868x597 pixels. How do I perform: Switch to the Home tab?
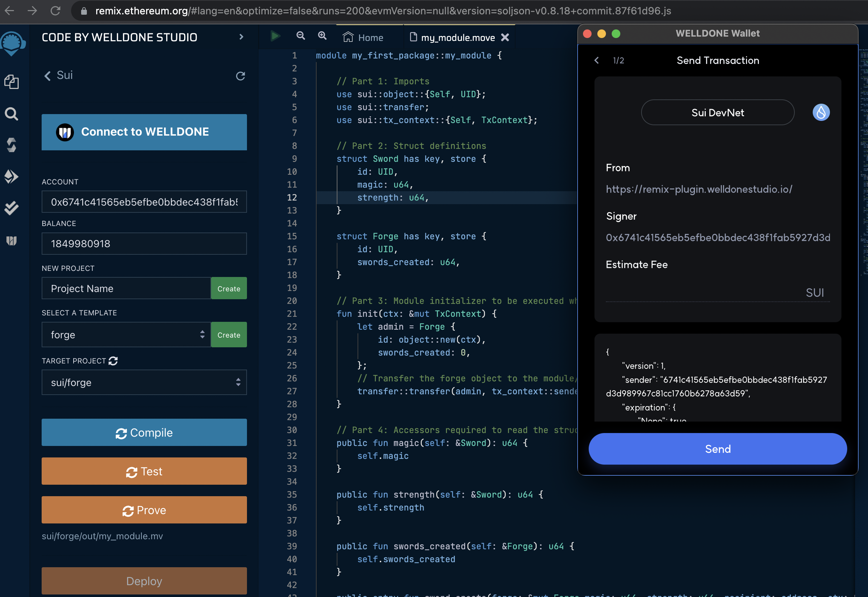tap(363, 37)
